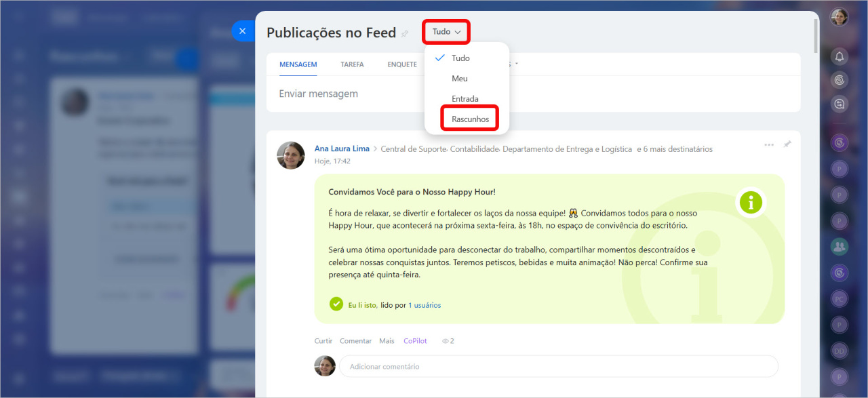Open user profile avatar at top right
This screenshot has height=398, width=868.
(840, 17)
